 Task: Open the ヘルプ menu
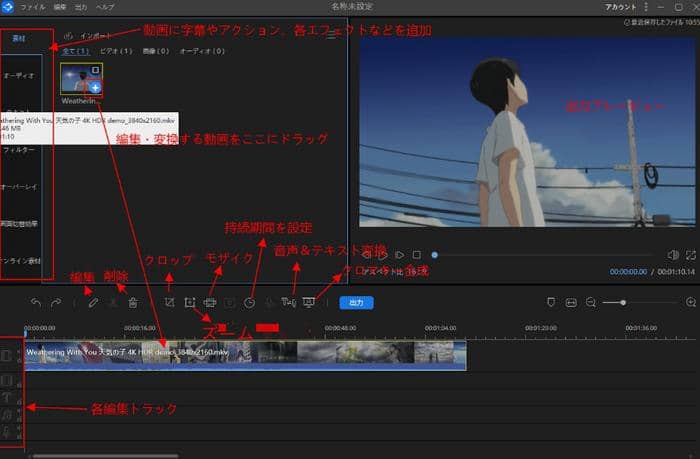click(x=105, y=7)
